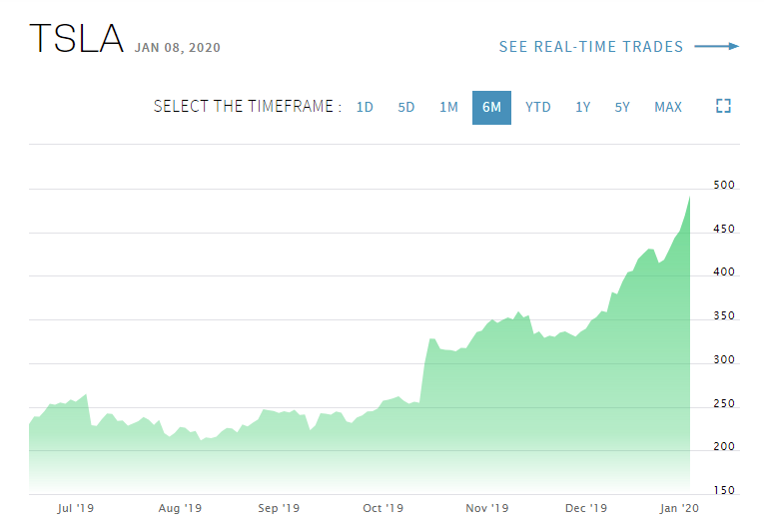Switch to the 5D timeframe
Viewport: 764px width, 532px height.
406,107
